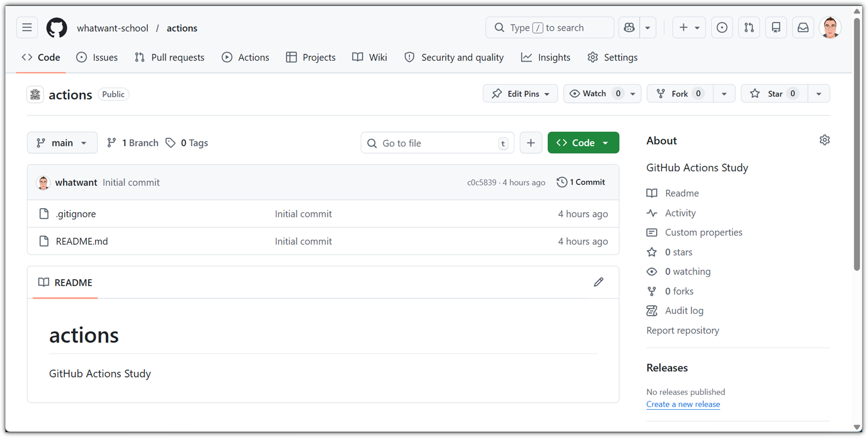
Task: Open the main branch selector
Action: click(x=62, y=142)
